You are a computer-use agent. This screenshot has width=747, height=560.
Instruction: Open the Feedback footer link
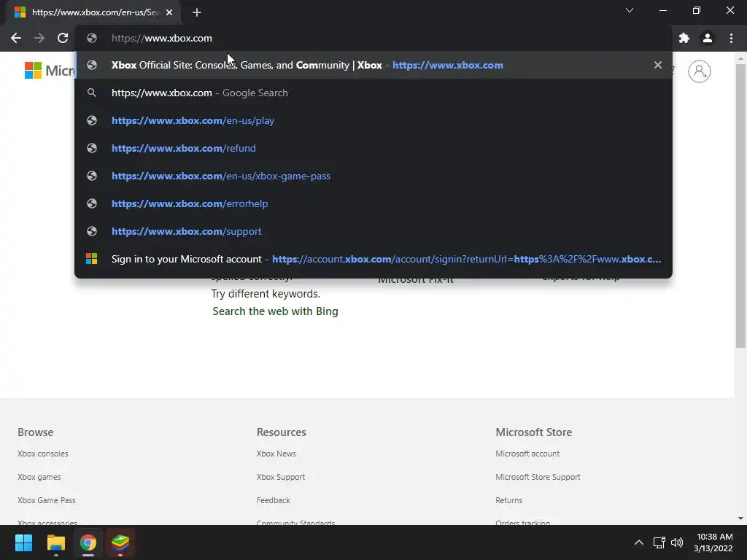pyautogui.click(x=274, y=500)
